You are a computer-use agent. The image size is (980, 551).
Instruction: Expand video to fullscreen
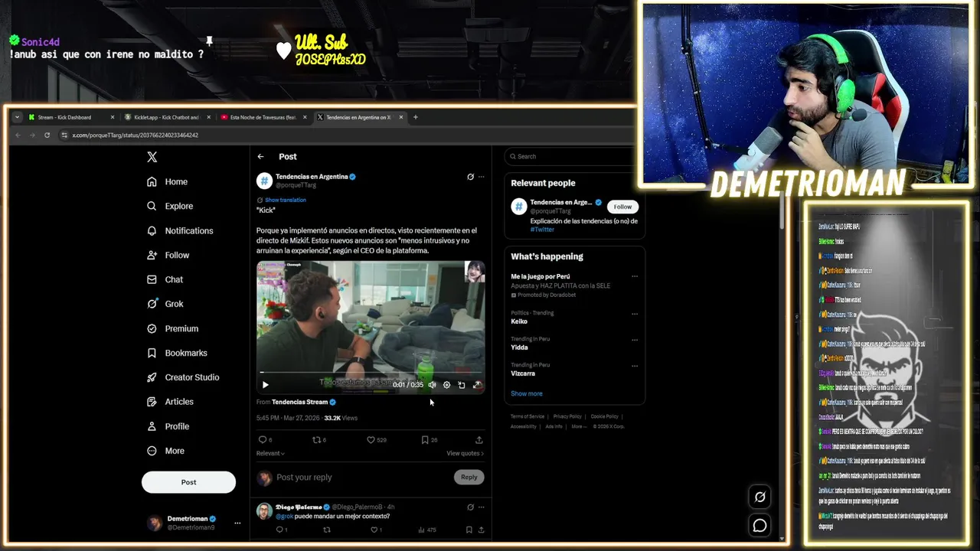[x=476, y=385]
